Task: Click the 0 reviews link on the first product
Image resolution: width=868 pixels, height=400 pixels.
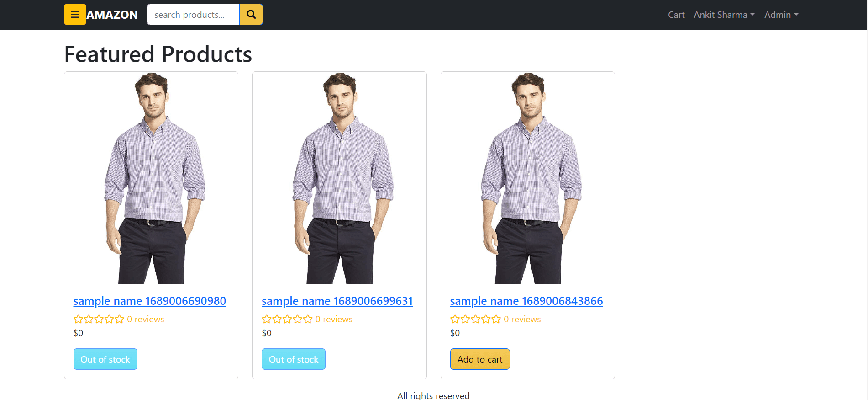Action: point(146,319)
